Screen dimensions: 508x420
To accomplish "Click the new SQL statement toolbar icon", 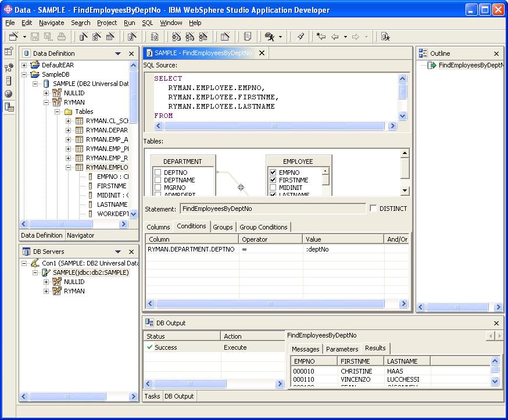I will [132, 37].
